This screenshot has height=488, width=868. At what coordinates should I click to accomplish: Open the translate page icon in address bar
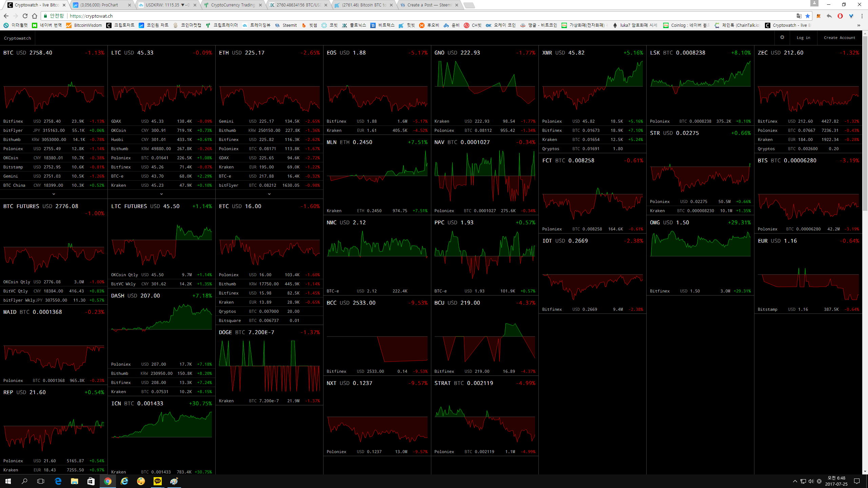(x=799, y=16)
